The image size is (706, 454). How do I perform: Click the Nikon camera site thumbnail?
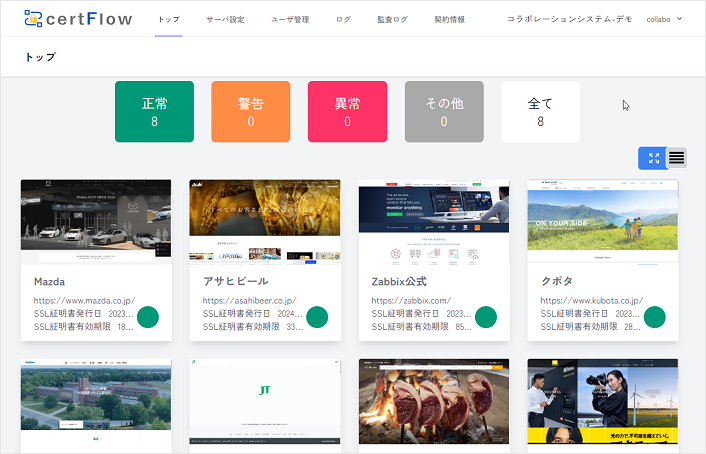pos(603,402)
